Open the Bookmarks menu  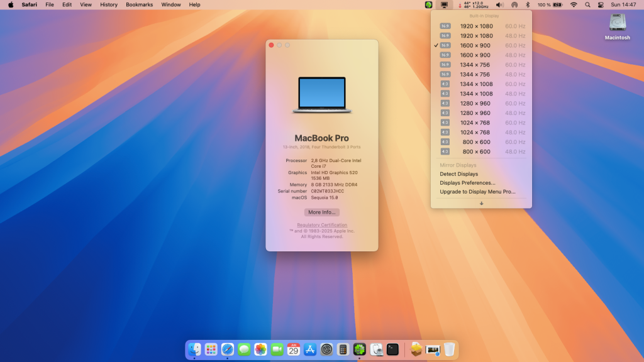click(139, 4)
